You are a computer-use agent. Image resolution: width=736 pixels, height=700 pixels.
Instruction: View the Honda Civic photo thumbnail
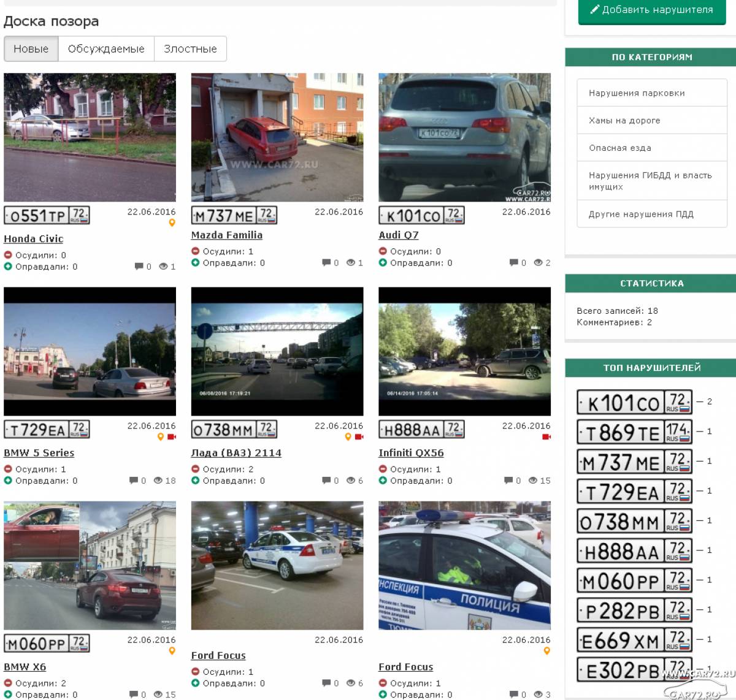tap(90, 137)
